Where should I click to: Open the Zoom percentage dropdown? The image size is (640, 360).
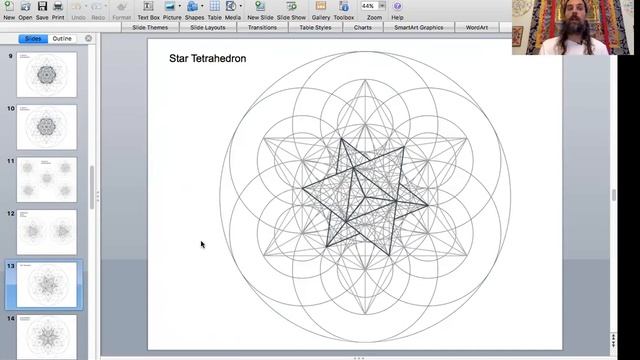[x=382, y=6]
